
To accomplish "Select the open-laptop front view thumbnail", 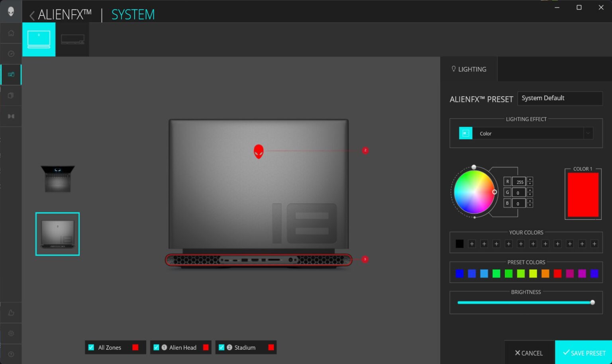I will click(58, 179).
